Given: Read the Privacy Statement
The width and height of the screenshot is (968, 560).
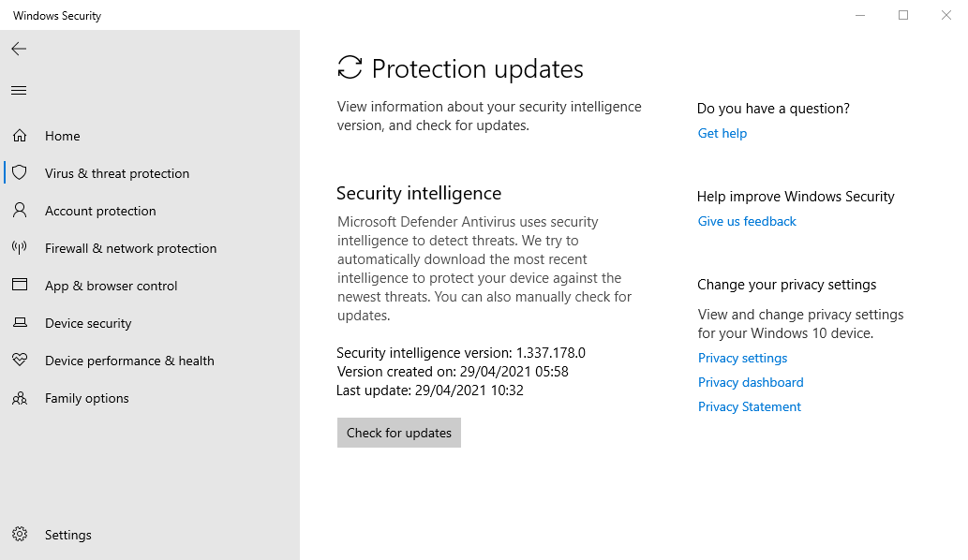Looking at the screenshot, I should point(749,406).
